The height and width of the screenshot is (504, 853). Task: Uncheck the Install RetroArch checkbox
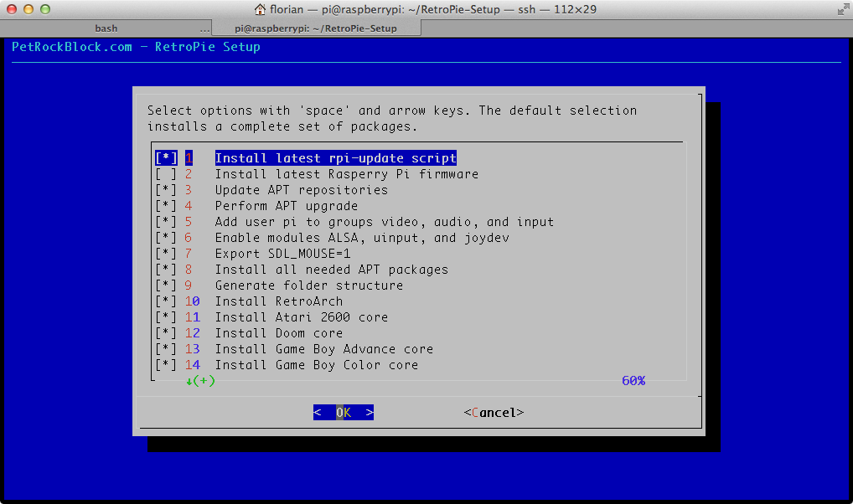[166, 301]
